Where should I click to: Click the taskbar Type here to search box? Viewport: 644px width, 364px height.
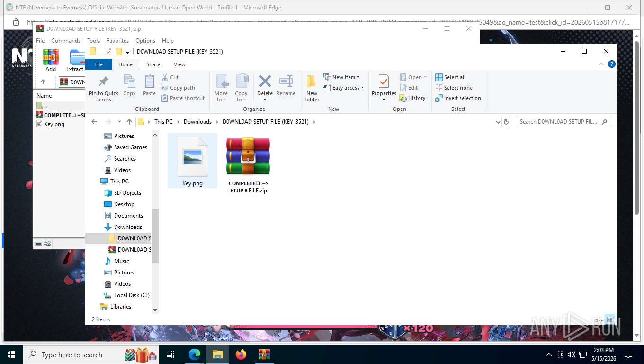coord(91,355)
